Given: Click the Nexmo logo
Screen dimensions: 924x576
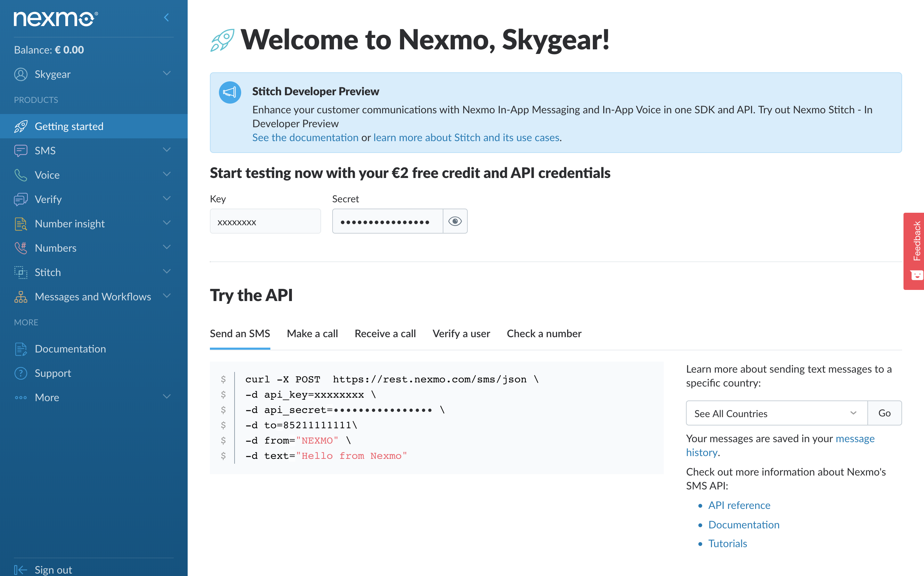Looking at the screenshot, I should point(56,19).
